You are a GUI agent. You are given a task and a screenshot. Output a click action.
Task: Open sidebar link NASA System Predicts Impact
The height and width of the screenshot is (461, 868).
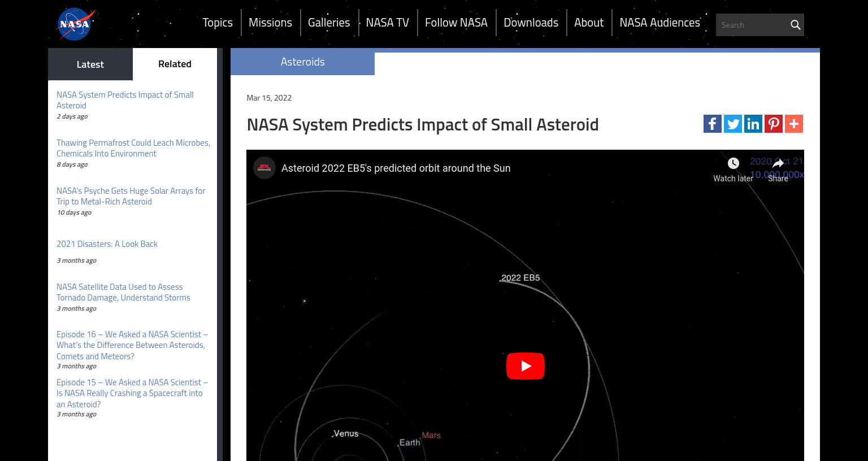125,100
